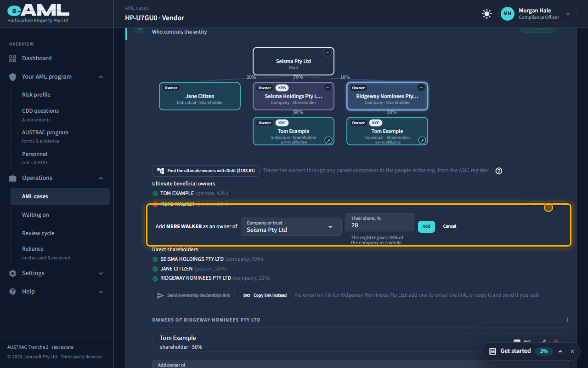Click the link icon beside Copy link instead

pyautogui.click(x=247, y=295)
